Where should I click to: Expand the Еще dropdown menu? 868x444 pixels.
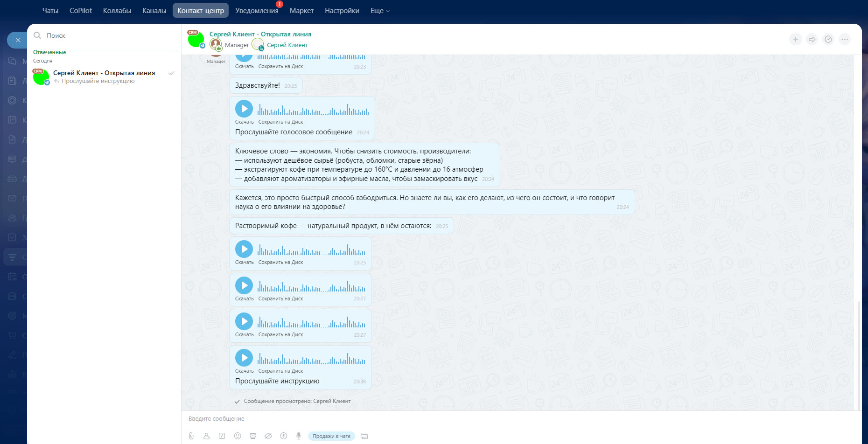pyautogui.click(x=380, y=10)
